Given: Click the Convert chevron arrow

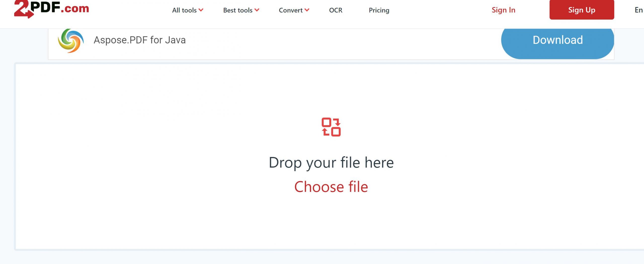Looking at the screenshot, I should click(x=307, y=10).
